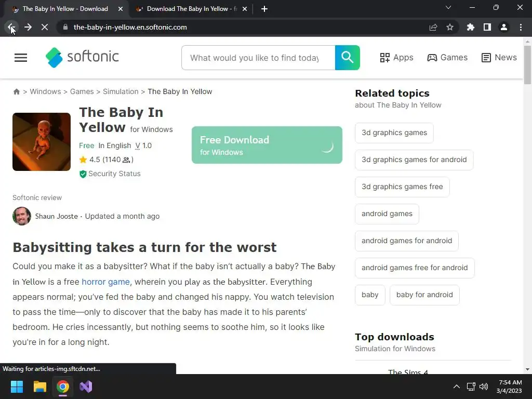This screenshot has height=399, width=532.
Task: Click the page vertical scrollbar thumb
Action: coord(527,64)
